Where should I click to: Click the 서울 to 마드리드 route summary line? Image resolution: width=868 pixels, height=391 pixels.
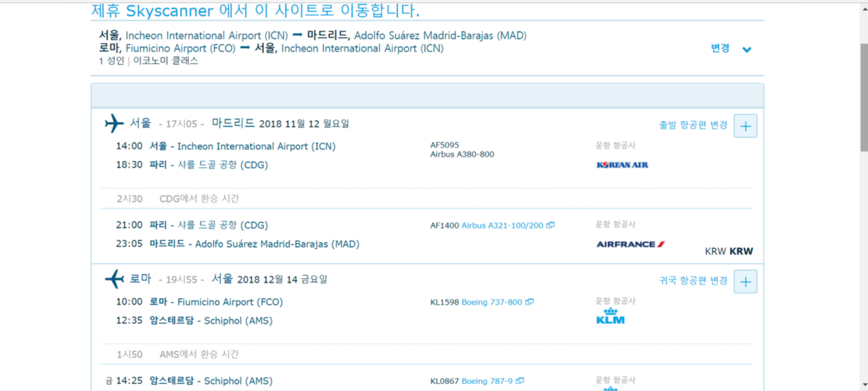(313, 36)
